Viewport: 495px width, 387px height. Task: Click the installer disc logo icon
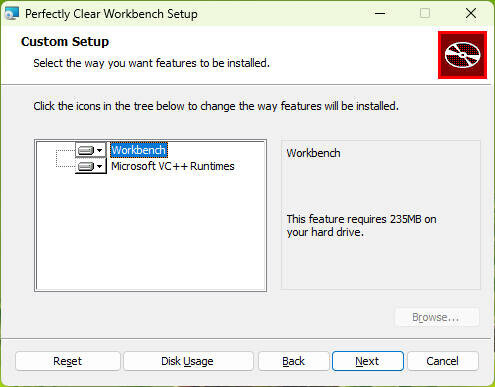click(462, 55)
